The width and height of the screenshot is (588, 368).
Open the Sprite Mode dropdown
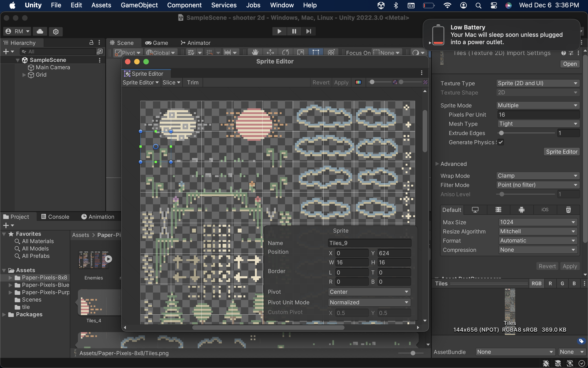point(538,105)
